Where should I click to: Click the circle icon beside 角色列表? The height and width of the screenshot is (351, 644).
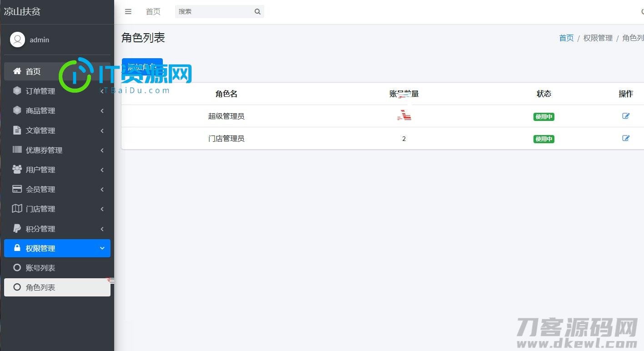coord(17,287)
